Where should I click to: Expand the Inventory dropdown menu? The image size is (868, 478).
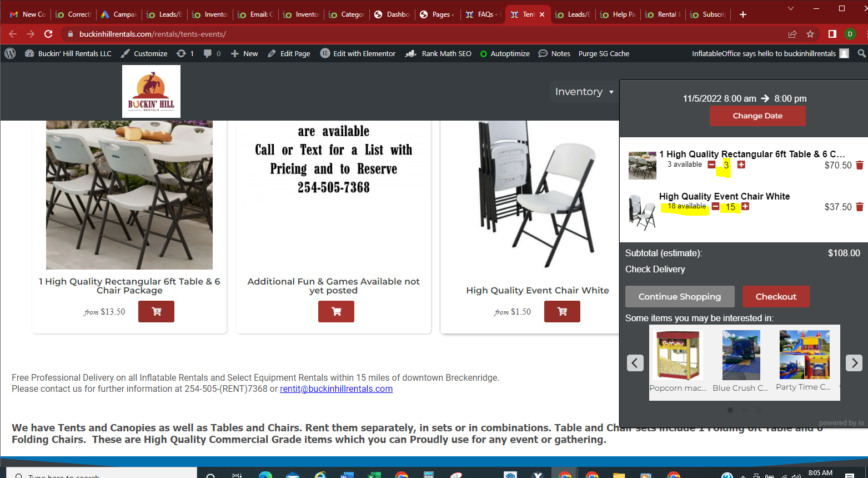[584, 92]
